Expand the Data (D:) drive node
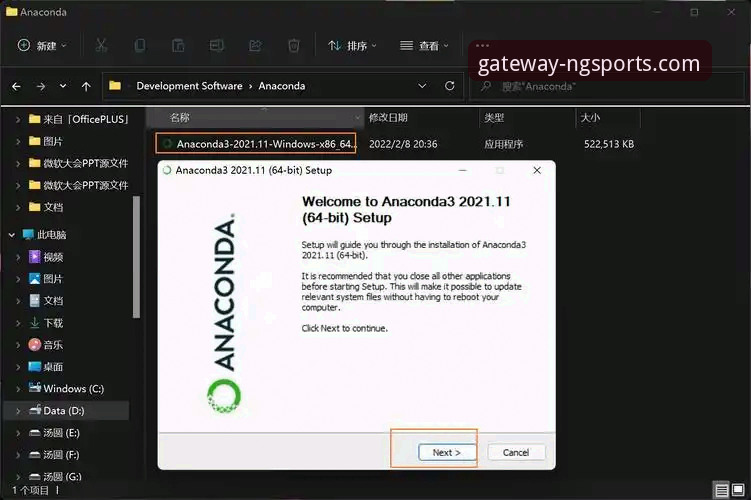The width and height of the screenshot is (751, 500). point(18,410)
